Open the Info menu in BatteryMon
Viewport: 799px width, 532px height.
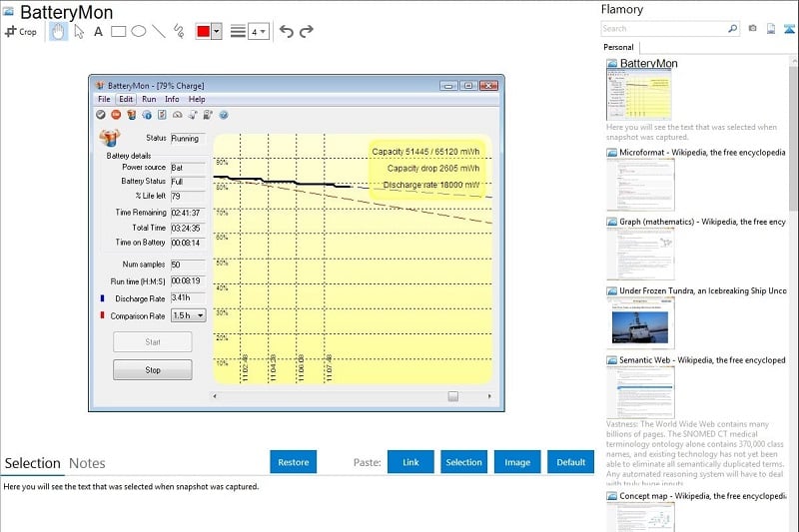click(172, 99)
